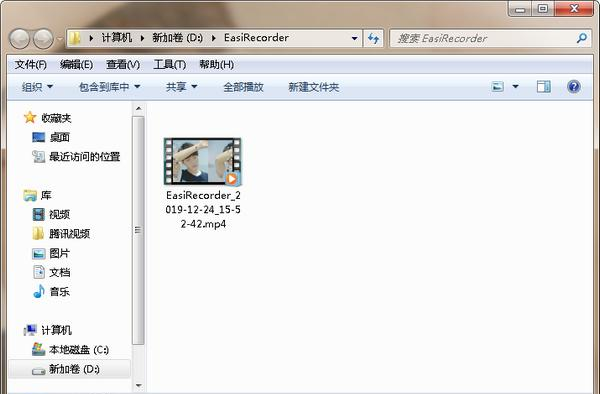
Task: Click the 新加卷 (D:) drive icon
Action: pyautogui.click(x=39, y=371)
